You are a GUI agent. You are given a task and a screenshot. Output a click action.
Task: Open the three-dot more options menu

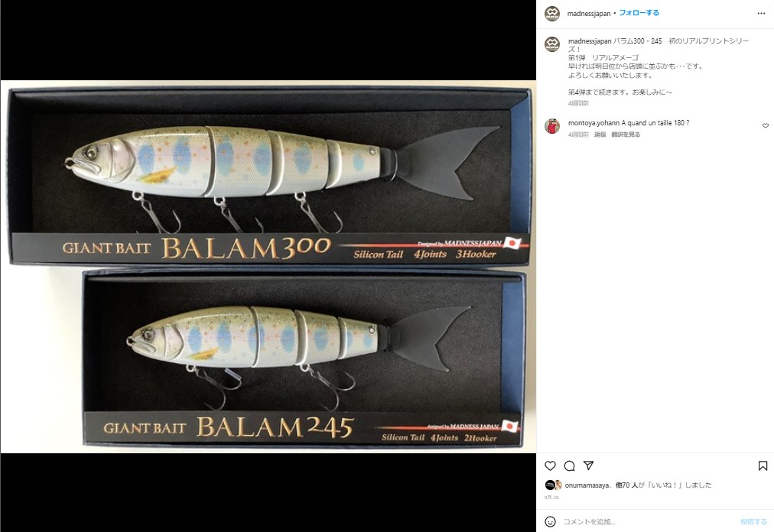point(761,13)
